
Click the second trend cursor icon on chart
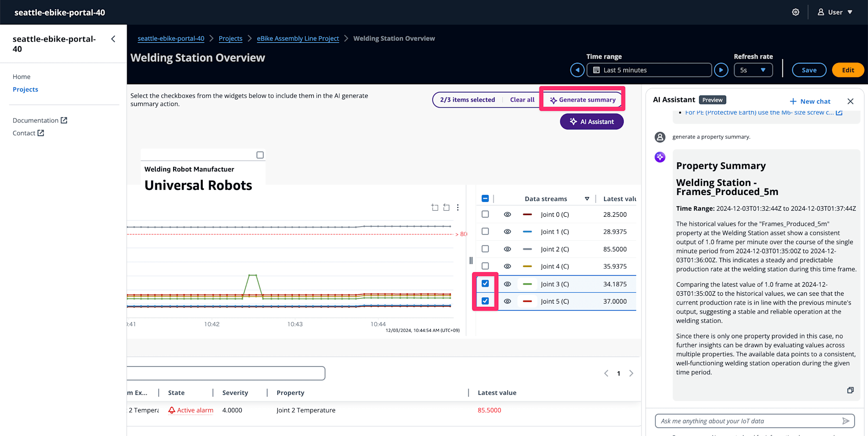[446, 208]
